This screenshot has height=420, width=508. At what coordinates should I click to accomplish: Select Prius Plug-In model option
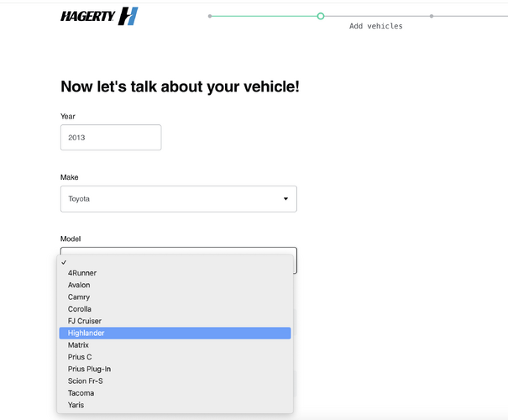175,369
